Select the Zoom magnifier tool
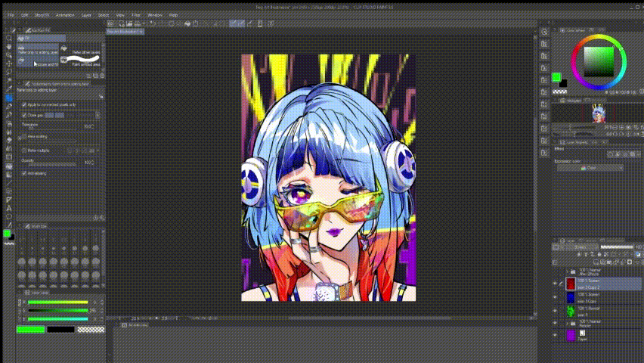The image size is (644, 363). (x=9, y=38)
